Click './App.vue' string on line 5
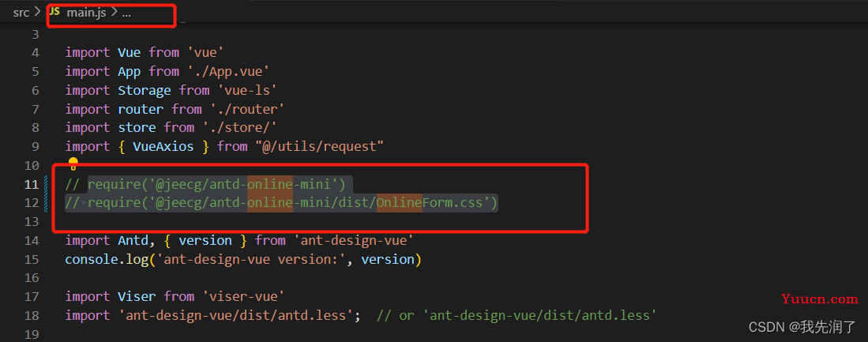The width and height of the screenshot is (868, 342). tap(228, 71)
